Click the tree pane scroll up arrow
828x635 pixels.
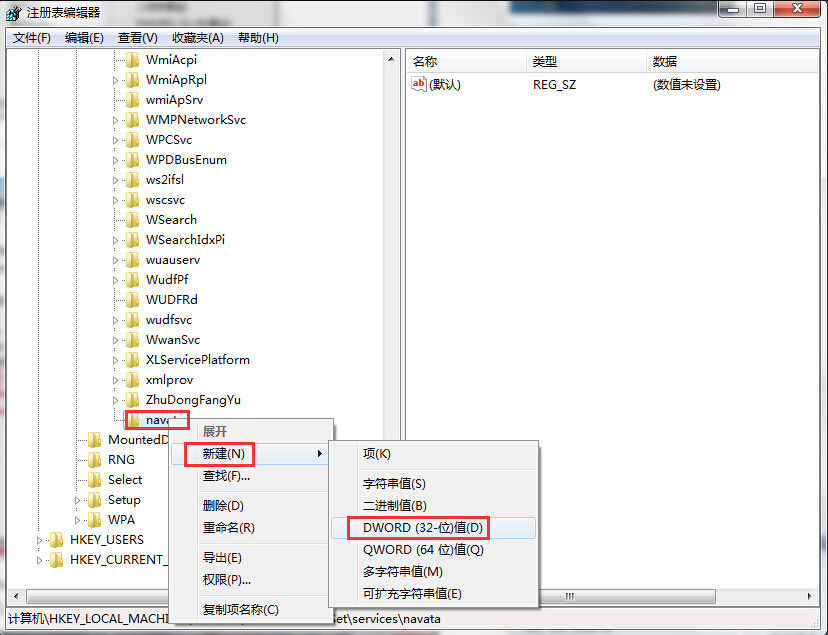pos(391,59)
